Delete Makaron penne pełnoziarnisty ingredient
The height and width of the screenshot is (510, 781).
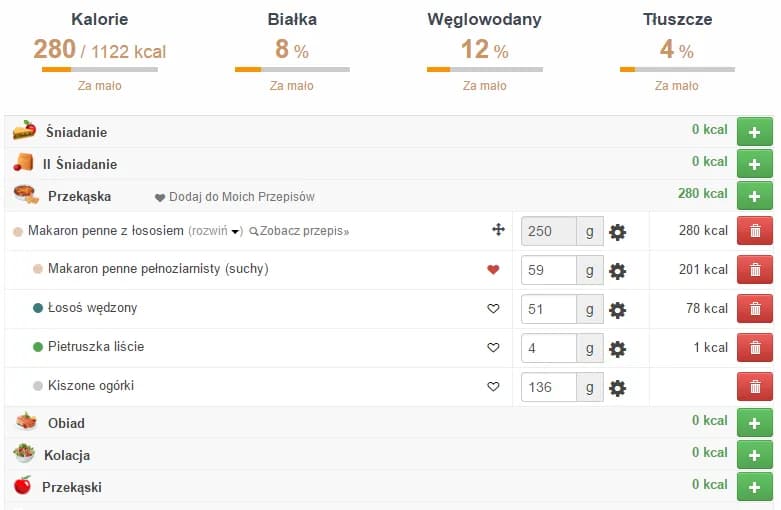coord(755,270)
